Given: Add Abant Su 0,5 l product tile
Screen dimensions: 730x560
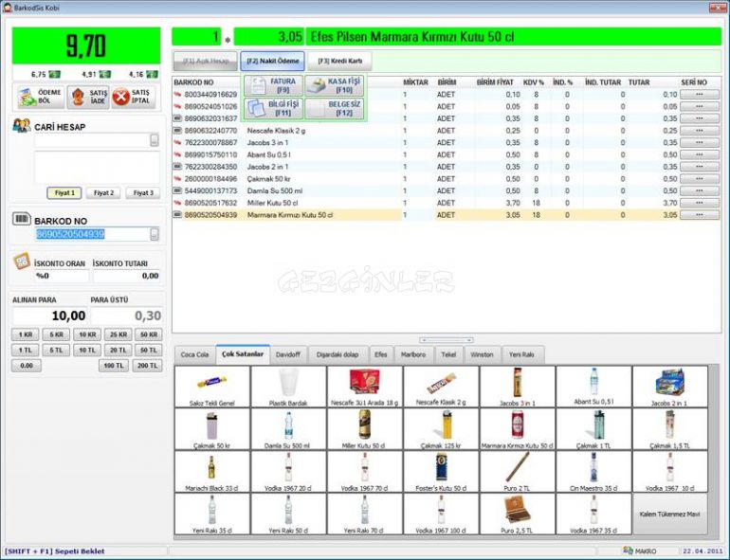Looking at the screenshot, I should click(x=593, y=387).
